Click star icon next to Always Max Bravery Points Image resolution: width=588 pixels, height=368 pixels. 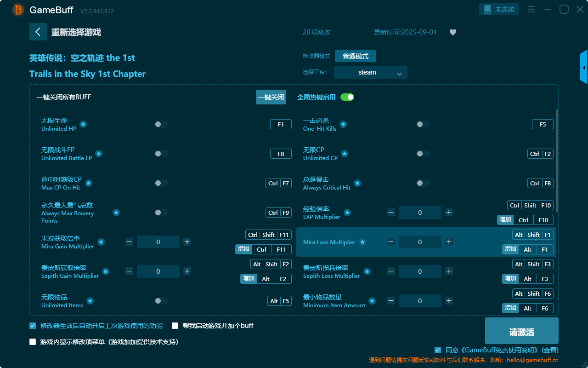[116, 213]
